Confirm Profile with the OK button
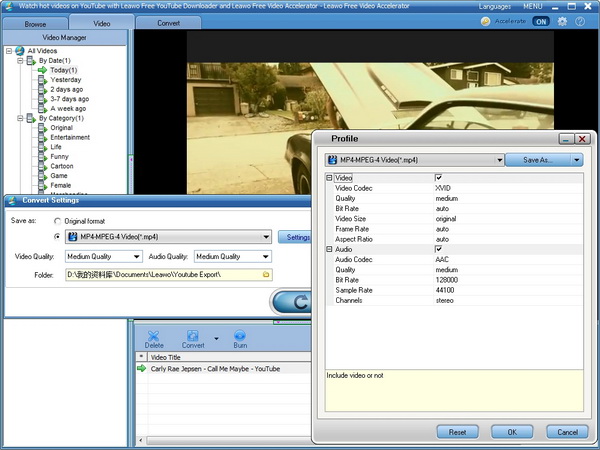The height and width of the screenshot is (450, 600). (512, 432)
